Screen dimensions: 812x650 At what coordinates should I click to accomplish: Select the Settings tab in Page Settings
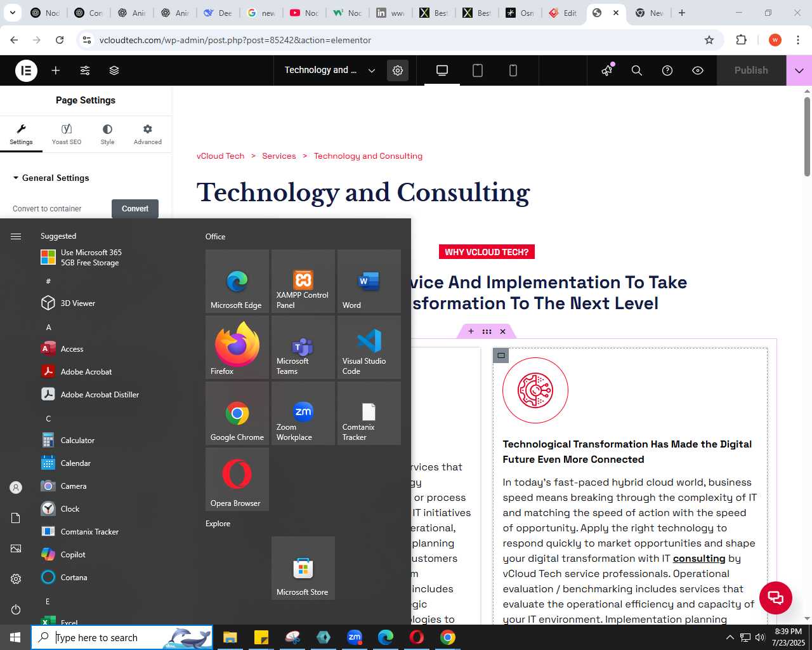(x=21, y=135)
